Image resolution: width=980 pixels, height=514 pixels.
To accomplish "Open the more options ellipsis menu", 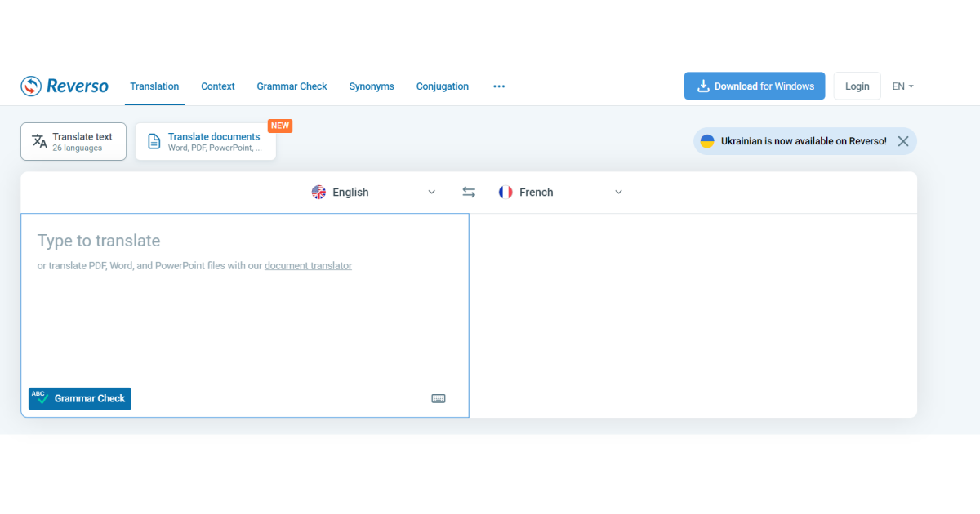I will (498, 86).
